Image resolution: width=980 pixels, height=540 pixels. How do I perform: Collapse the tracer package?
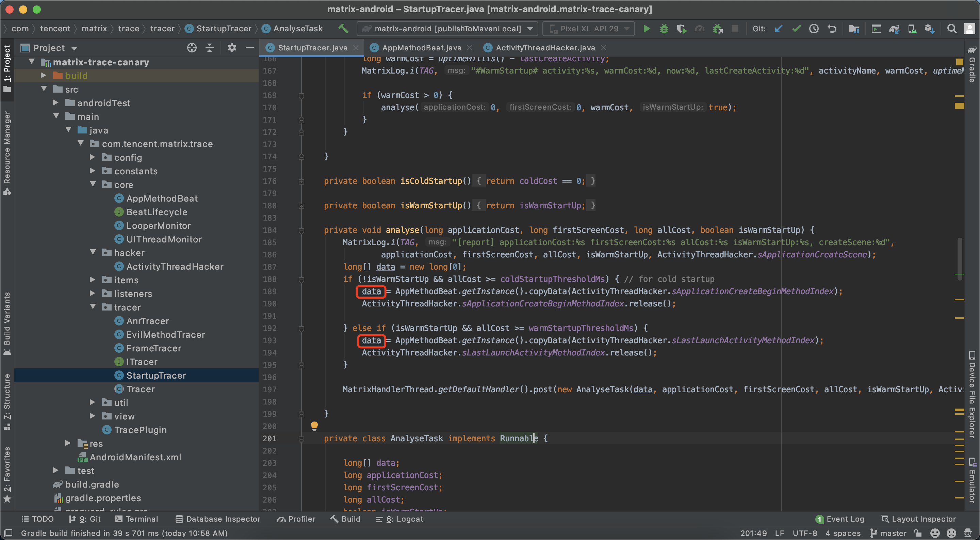click(93, 307)
